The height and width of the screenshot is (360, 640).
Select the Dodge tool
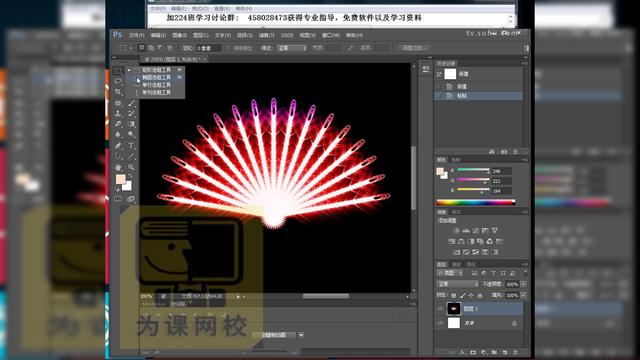click(131, 134)
